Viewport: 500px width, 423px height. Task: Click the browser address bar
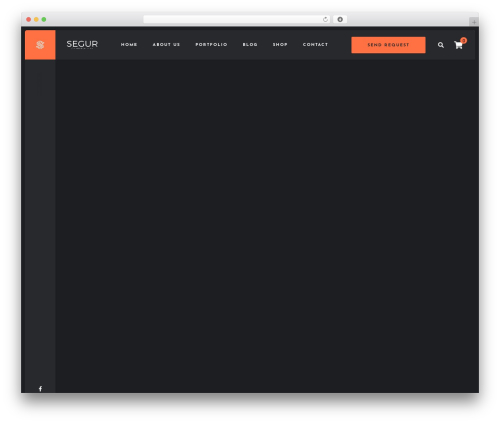(236, 19)
